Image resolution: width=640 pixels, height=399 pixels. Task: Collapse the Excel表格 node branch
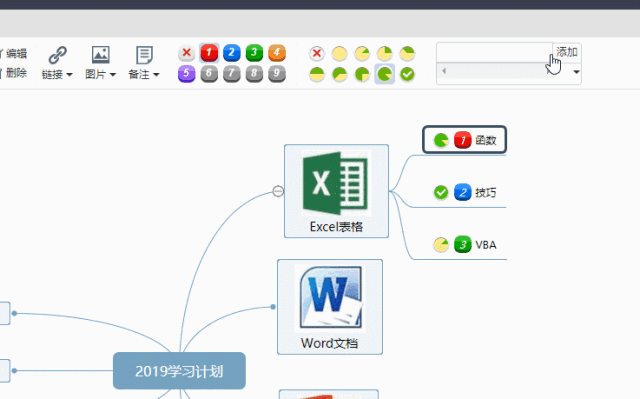tap(278, 191)
